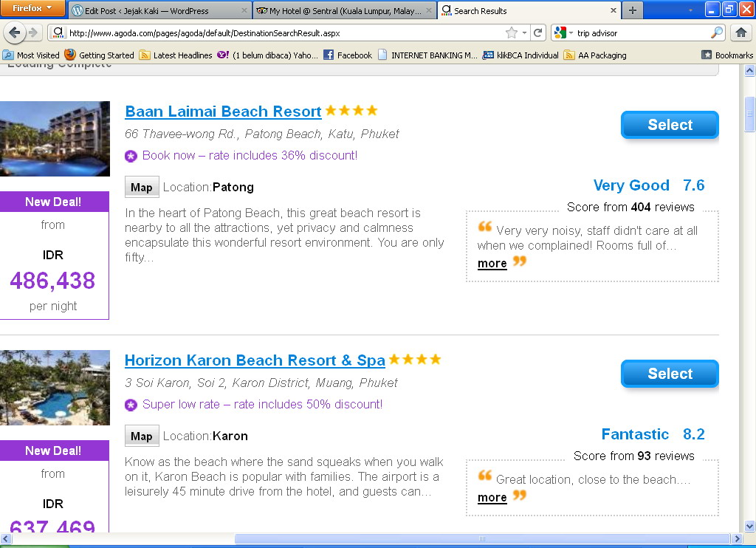Click the Baan Laimai resort thumbnail photo
The width and height of the screenshot is (756, 548).
55,139
